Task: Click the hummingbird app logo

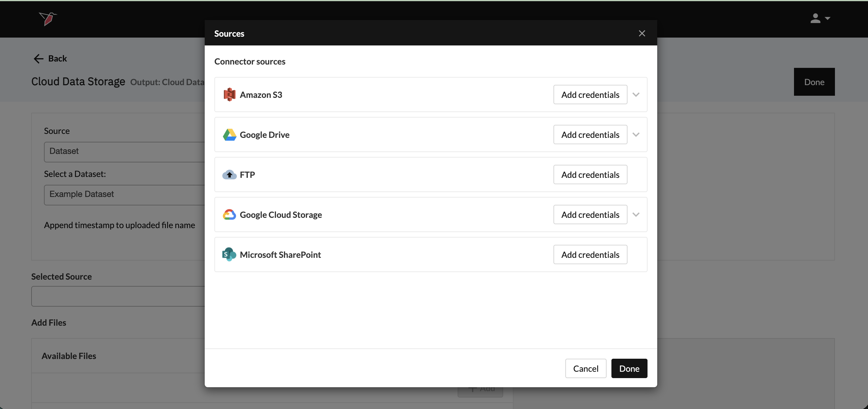Action: (48, 18)
